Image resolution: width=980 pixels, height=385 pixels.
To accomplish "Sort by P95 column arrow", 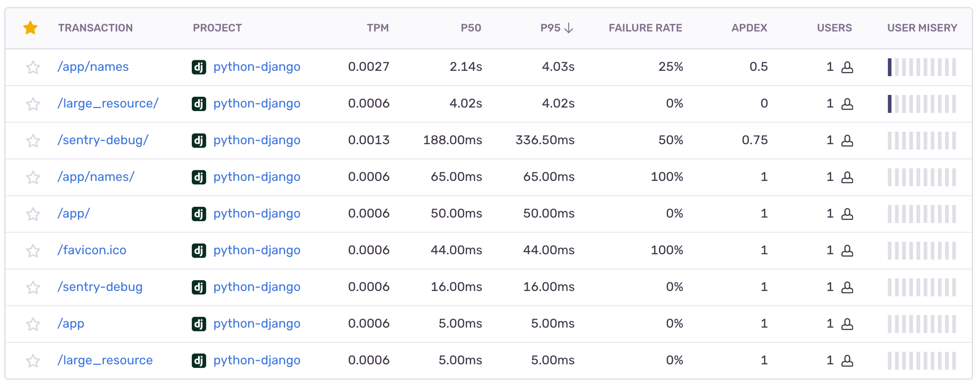I will coord(568,28).
